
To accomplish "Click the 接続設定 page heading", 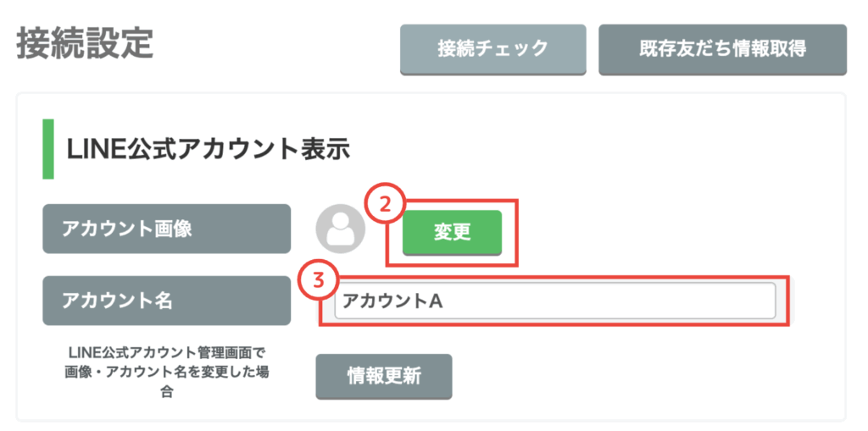I will pyautogui.click(x=85, y=44).
